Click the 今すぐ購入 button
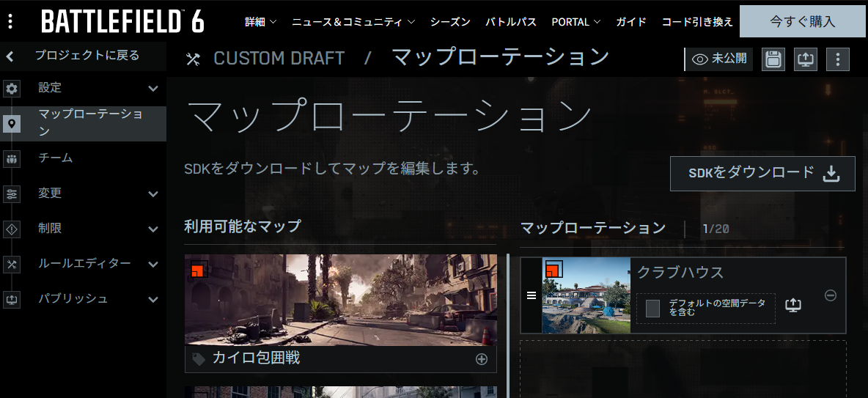868x398 pixels. pyautogui.click(x=803, y=21)
